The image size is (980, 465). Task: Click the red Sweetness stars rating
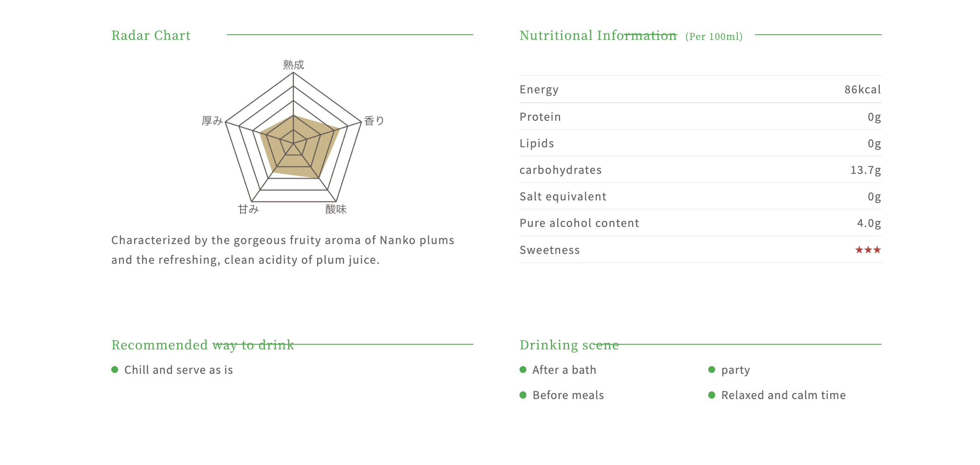(868, 250)
